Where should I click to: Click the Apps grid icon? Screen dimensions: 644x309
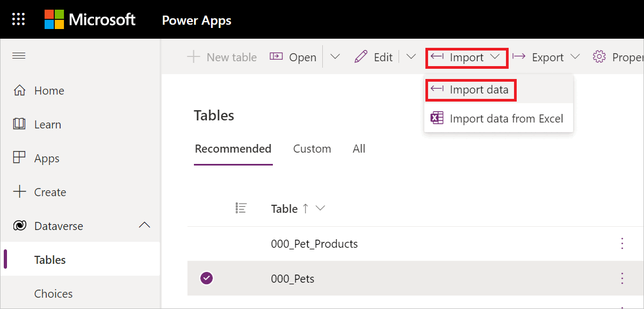coord(19,158)
